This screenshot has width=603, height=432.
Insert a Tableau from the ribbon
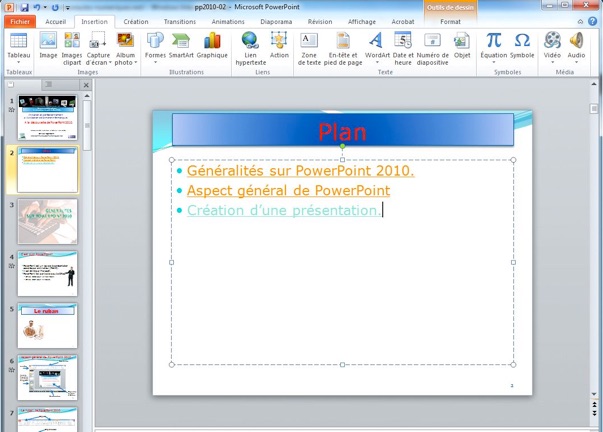[18, 47]
